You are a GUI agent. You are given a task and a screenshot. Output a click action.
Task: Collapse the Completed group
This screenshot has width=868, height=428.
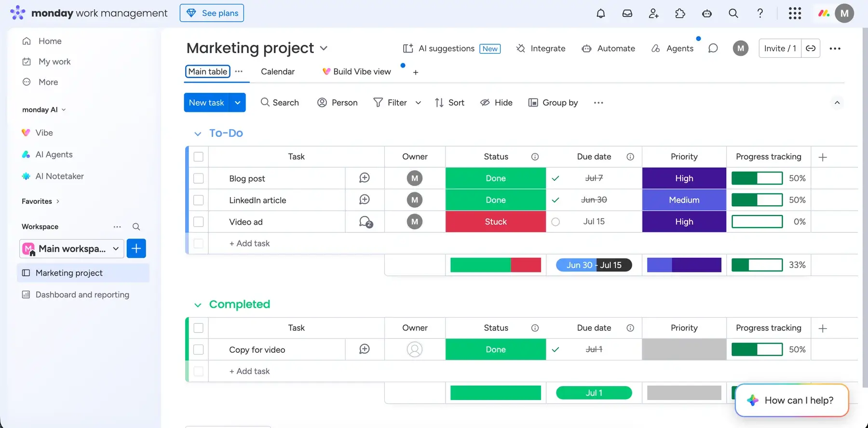pos(198,305)
